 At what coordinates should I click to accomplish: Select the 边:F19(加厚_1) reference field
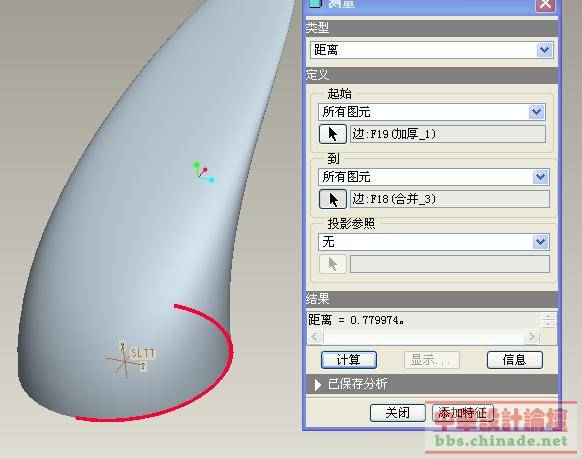[x=448, y=134]
